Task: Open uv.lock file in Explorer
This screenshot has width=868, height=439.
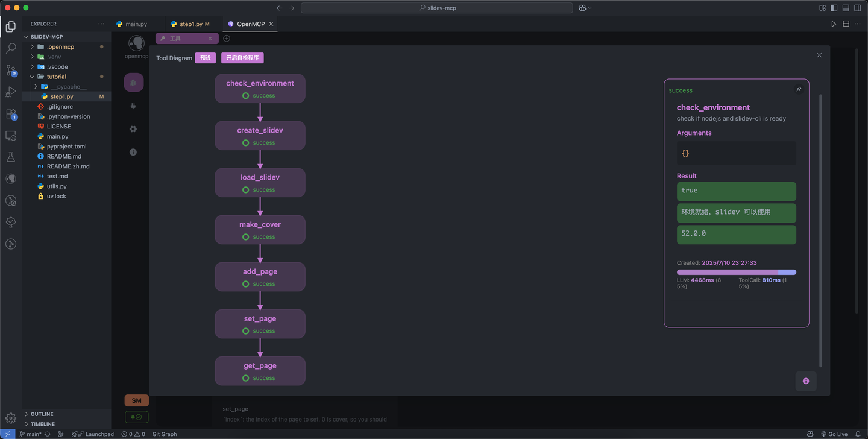Action: pos(66,196)
